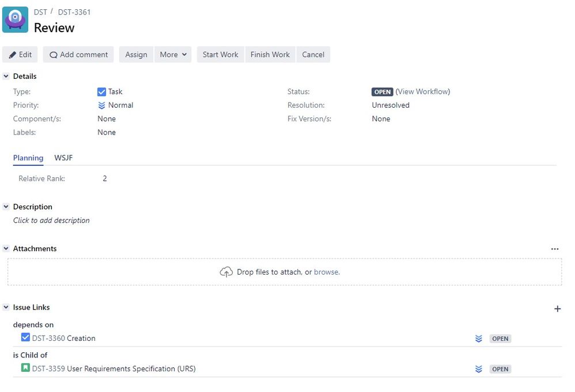Open the DST-3361 breadcrumb link

pyautogui.click(x=74, y=12)
